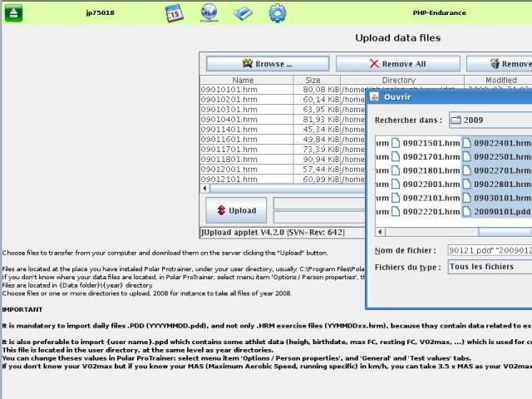Click the file icon next to 09021501.hrm

(x=396, y=142)
